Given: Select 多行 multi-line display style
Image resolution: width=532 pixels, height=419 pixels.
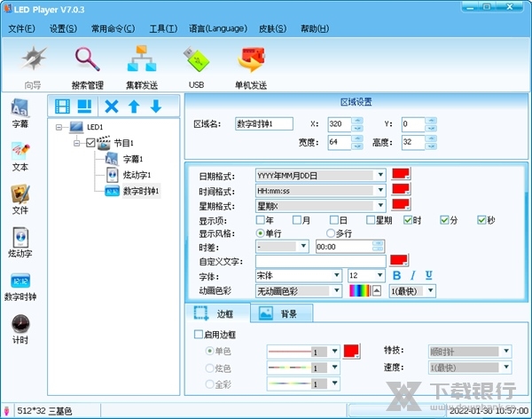Looking at the screenshot, I should pyautogui.click(x=331, y=233).
